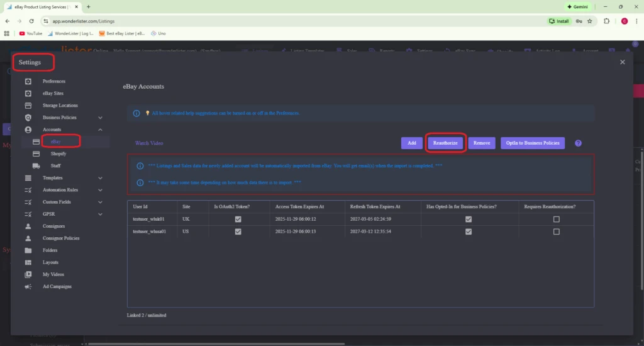The height and width of the screenshot is (346, 644).
Task: Open a new browser tab
Action: pyautogui.click(x=88, y=6)
